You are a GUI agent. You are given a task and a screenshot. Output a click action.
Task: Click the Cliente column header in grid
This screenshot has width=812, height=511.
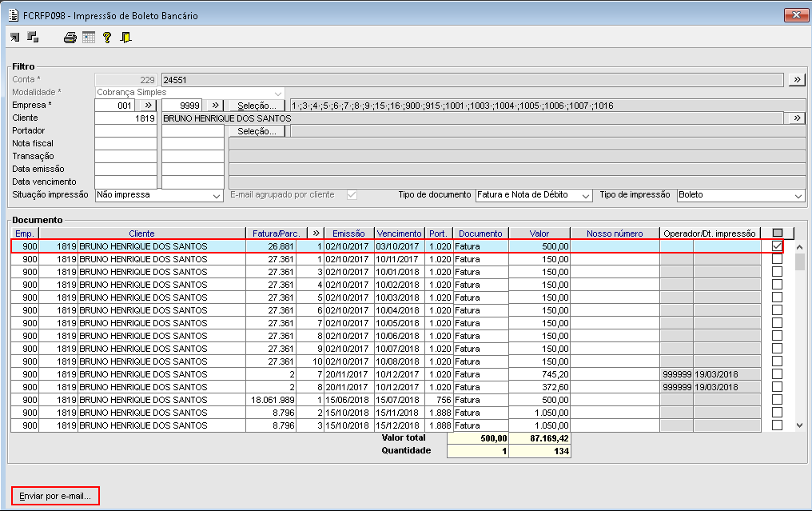coord(142,234)
